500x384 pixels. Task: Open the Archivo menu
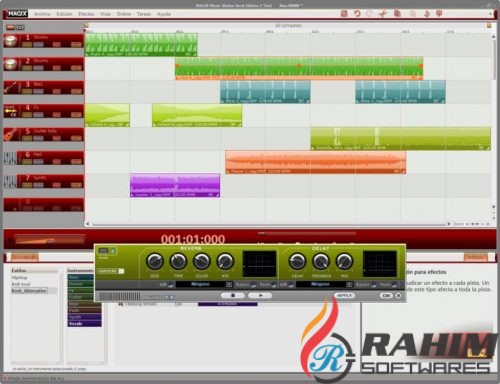(x=42, y=14)
